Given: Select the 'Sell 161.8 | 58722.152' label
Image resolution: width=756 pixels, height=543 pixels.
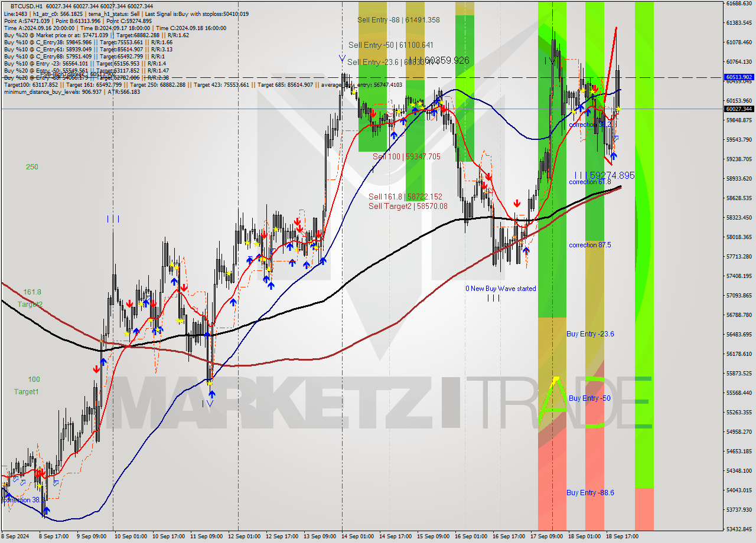Looking at the screenshot, I should [405, 197].
